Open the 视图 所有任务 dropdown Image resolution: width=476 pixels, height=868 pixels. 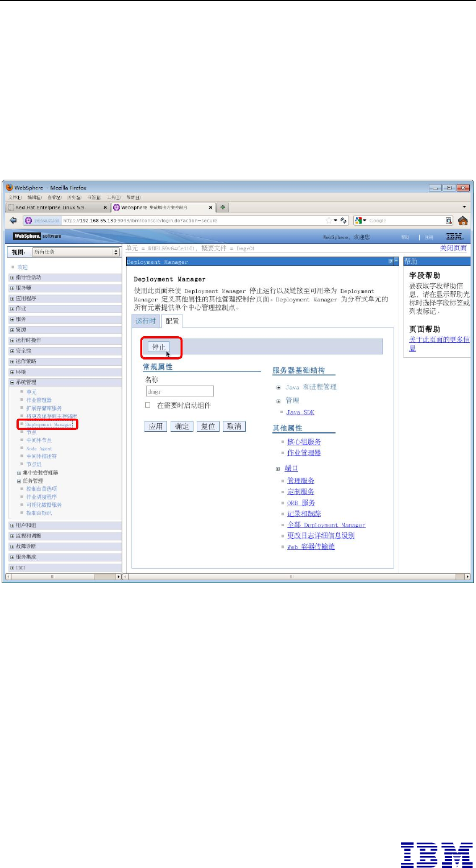coord(76,252)
